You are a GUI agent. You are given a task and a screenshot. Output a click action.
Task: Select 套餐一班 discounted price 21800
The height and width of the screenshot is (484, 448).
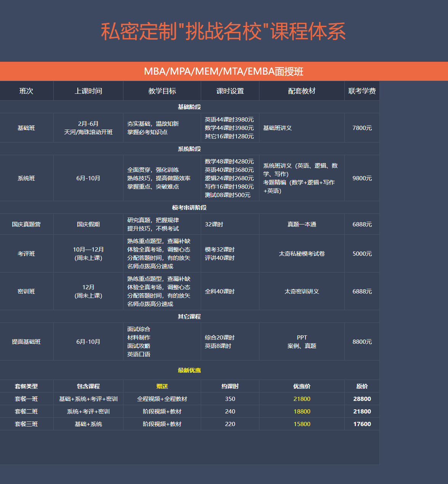click(302, 399)
